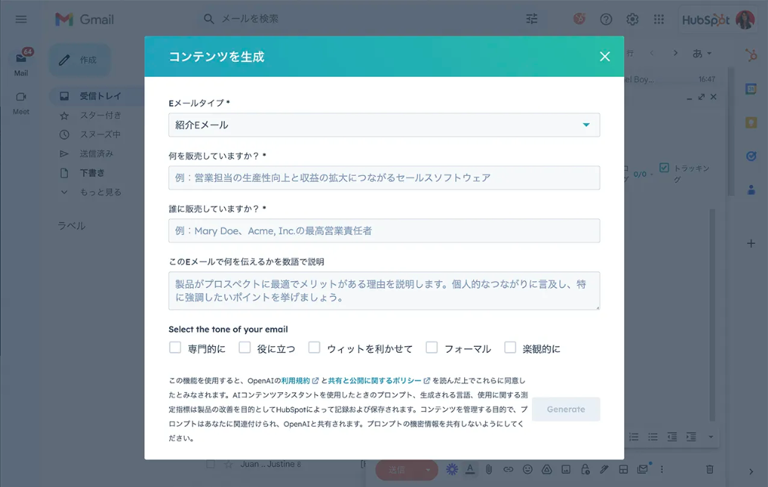Click the attach files paperclip icon
This screenshot has height=487, width=768.
489,469
